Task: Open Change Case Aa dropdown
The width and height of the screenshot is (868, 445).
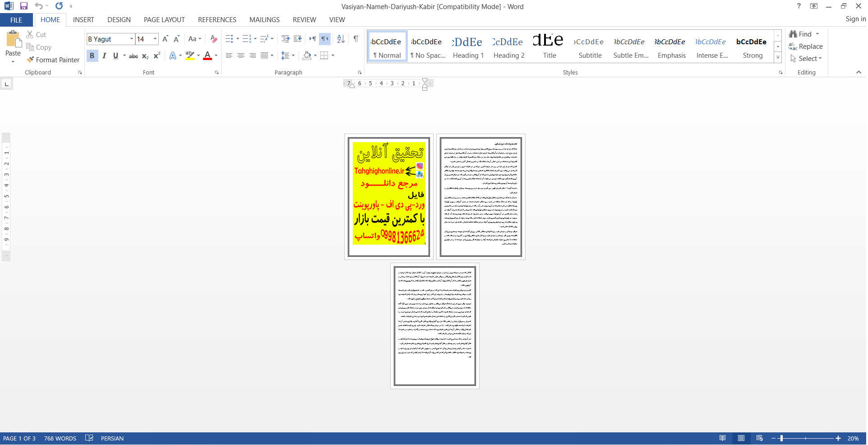Action: pyautogui.click(x=194, y=39)
